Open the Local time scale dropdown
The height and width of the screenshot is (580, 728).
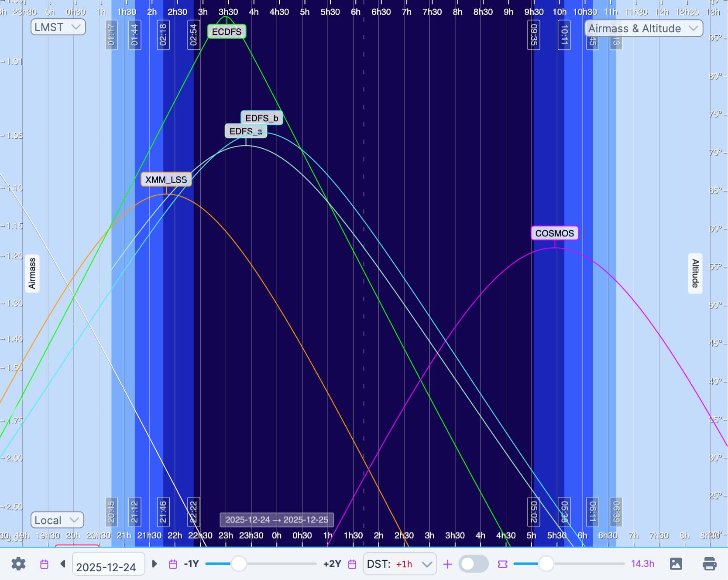pyautogui.click(x=57, y=520)
